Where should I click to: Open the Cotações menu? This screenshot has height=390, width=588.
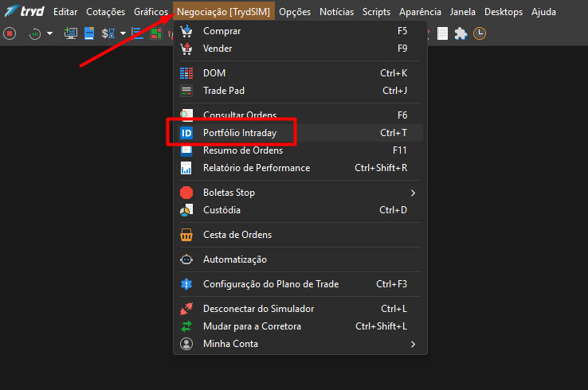point(106,12)
